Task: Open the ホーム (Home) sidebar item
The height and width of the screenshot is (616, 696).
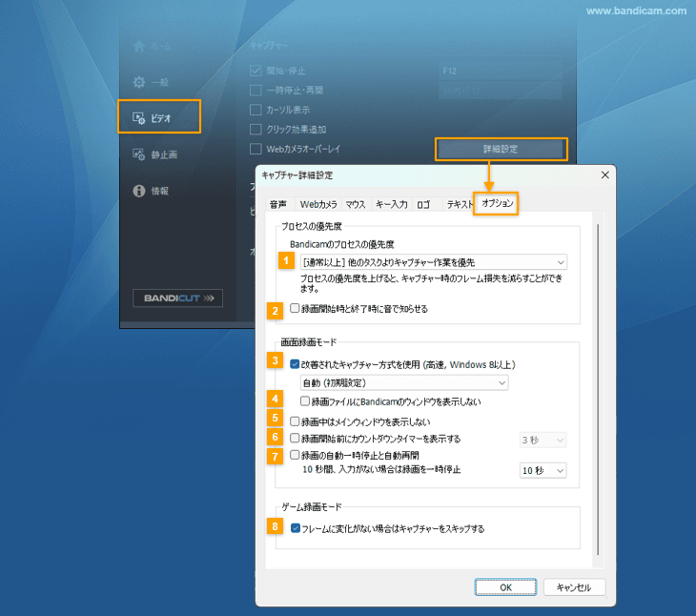Action: coord(153,46)
